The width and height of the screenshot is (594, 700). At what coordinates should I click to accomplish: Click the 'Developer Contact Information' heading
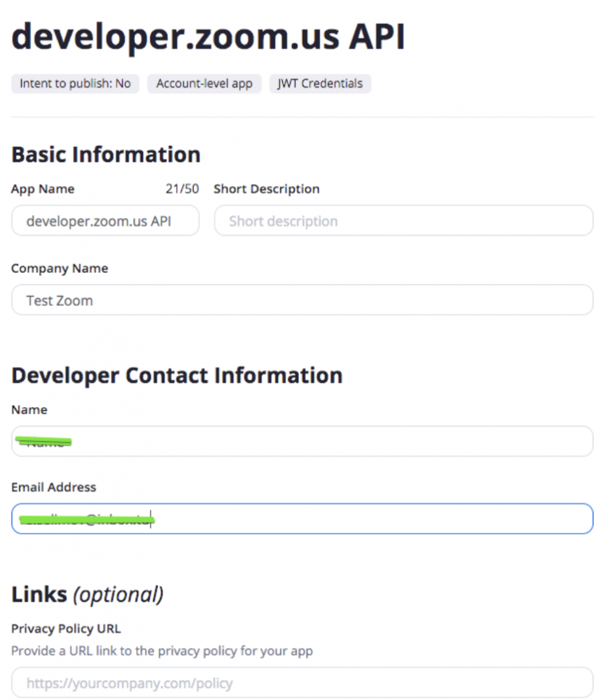177,375
